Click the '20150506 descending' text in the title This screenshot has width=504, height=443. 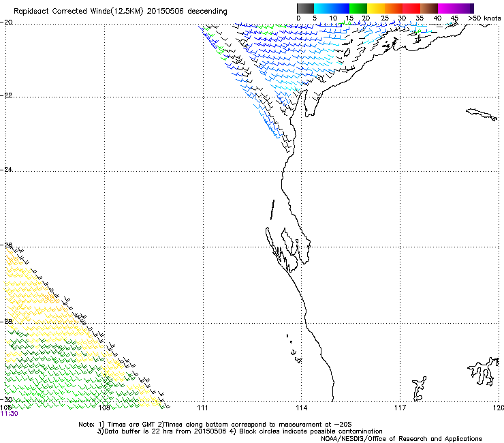pos(187,12)
